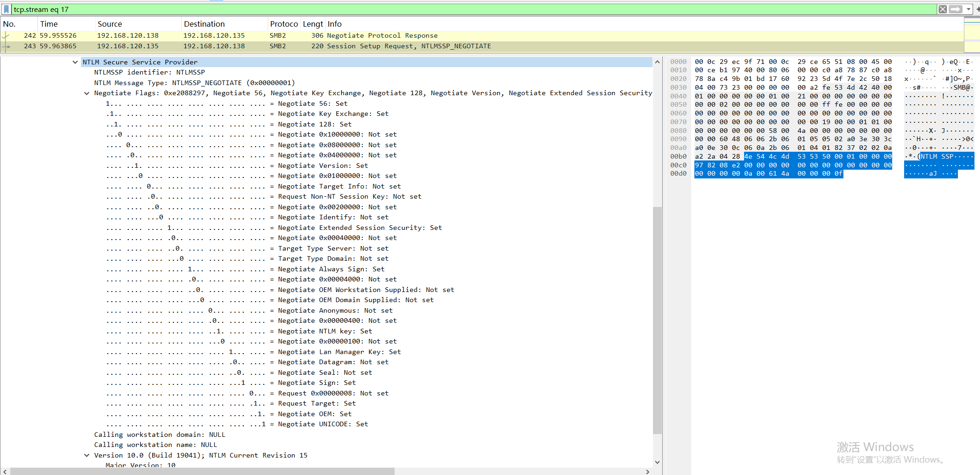Click into the tcp.stream eq 17 filter field
This screenshot has height=475, width=980.
click(x=460, y=9)
